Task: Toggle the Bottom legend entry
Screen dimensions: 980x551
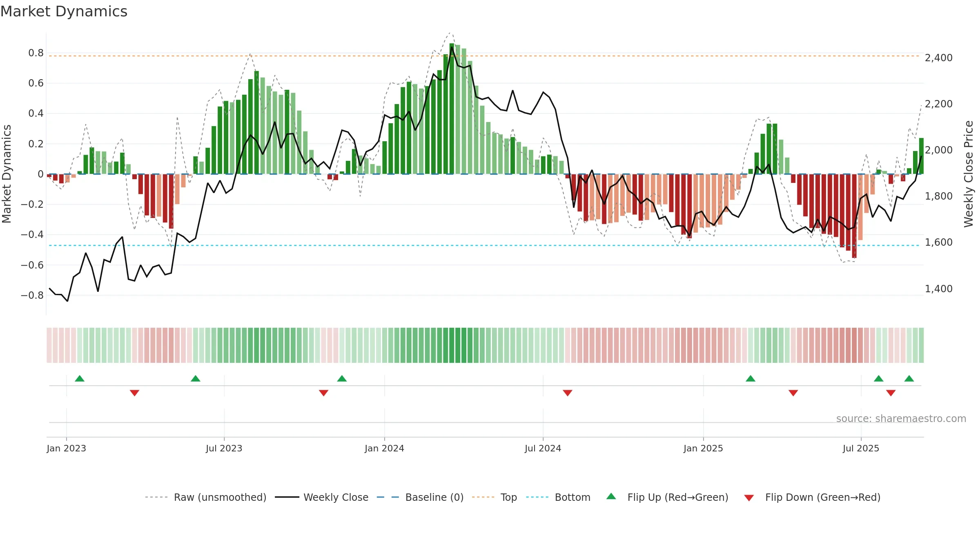Action: point(558,497)
